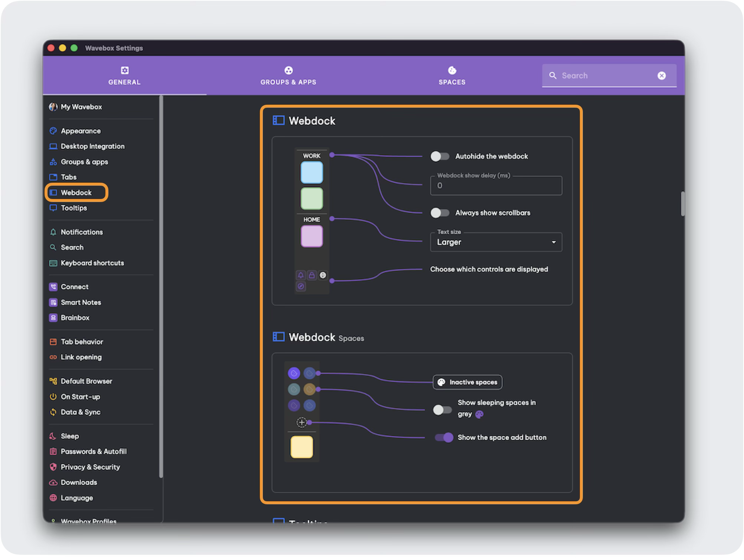Enable Autohide the webdock toggle
The image size is (744, 560).
[440, 156]
